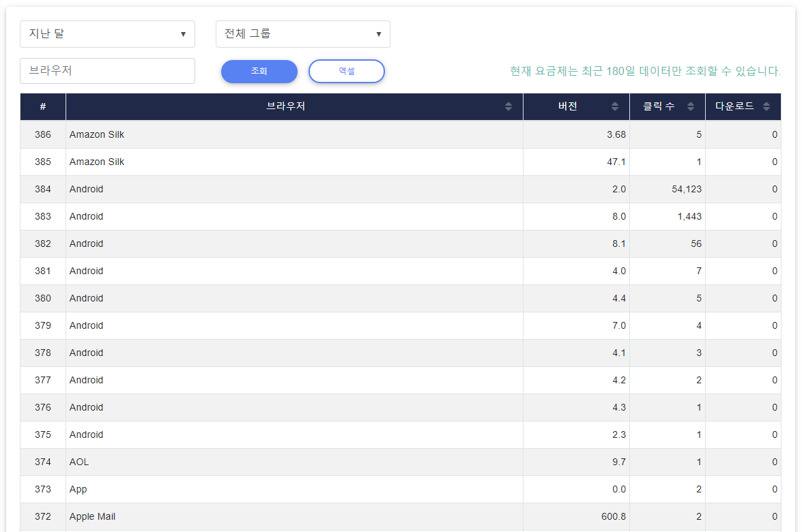Viewport: 802px width, 532px height.
Task: Click version value 600.8
Action: pos(613,517)
